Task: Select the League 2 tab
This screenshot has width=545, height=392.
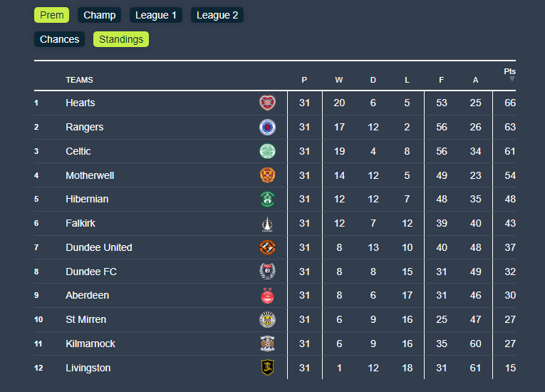Action: click(x=217, y=15)
